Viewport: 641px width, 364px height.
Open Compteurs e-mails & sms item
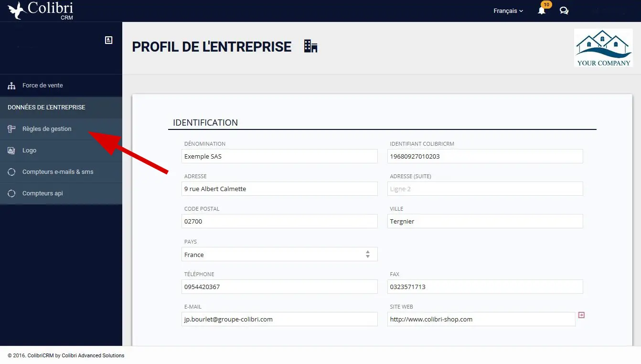click(61, 172)
